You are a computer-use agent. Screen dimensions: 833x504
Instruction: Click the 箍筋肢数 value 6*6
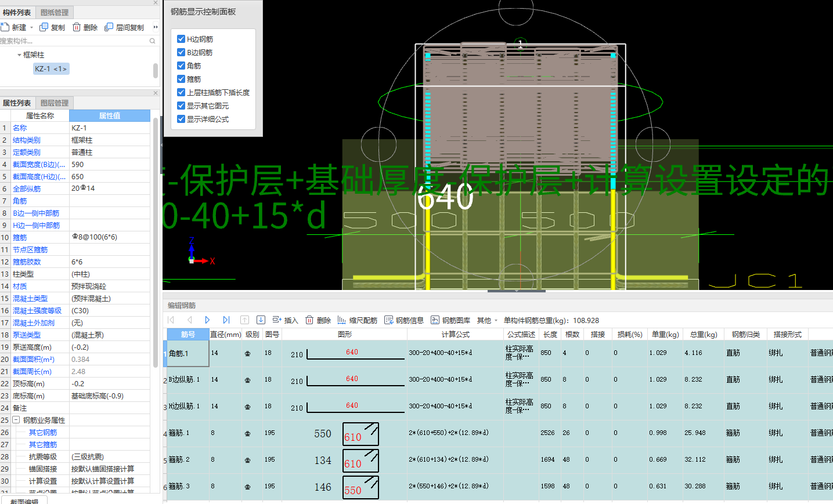click(110, 262)
